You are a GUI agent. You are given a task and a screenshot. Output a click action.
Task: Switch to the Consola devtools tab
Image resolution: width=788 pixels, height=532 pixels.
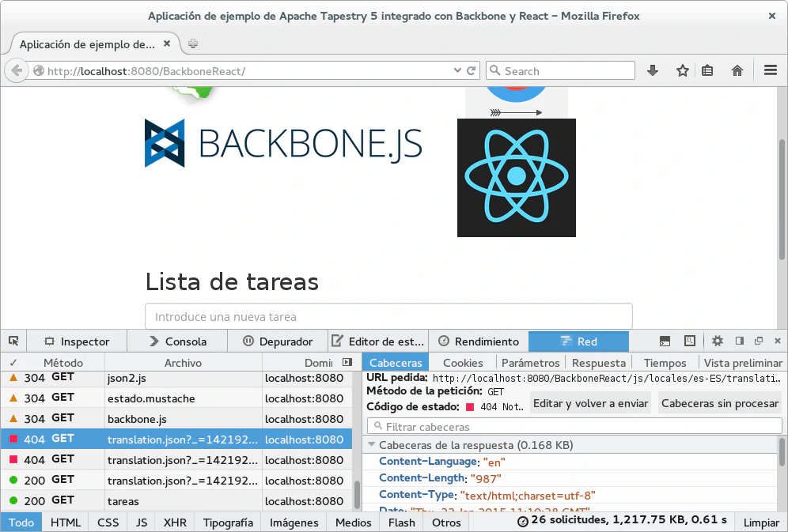(178, 341)
